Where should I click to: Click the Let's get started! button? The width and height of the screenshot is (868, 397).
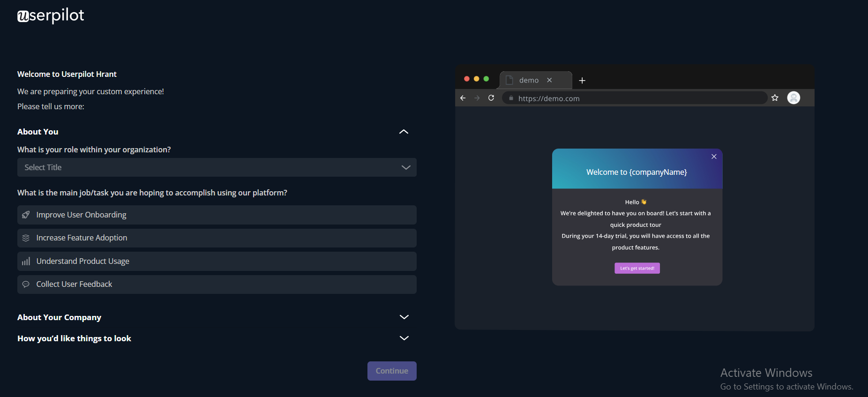pos(637,268)
